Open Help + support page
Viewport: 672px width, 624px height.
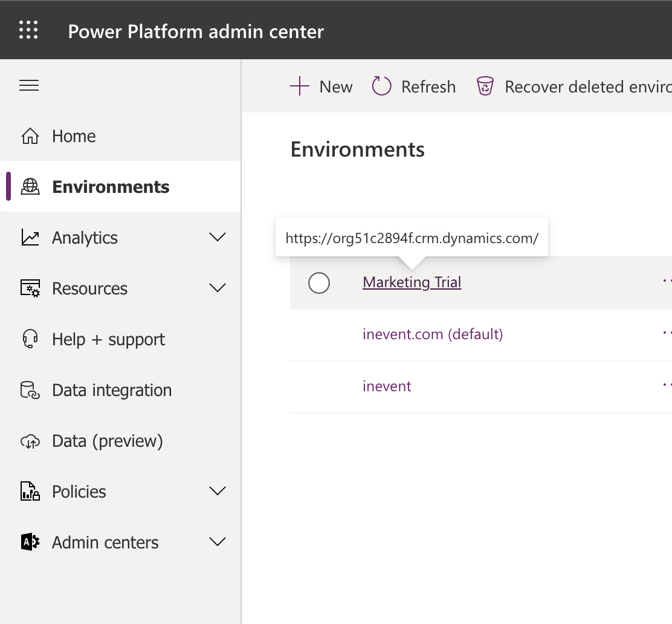tap(120, 339)
